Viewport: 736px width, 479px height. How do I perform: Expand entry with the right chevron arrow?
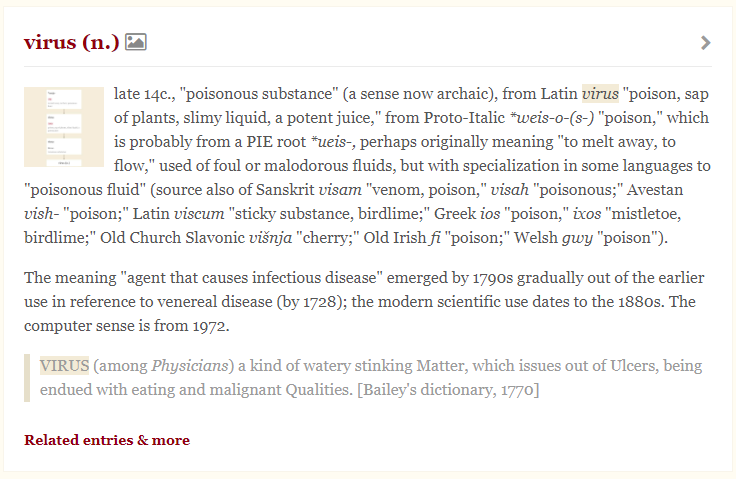(x=705, y=43)
